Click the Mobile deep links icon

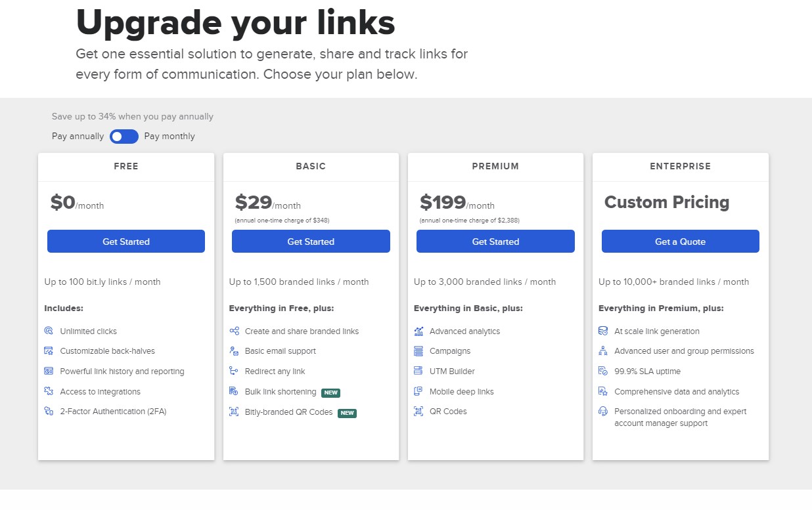(418, 391)
